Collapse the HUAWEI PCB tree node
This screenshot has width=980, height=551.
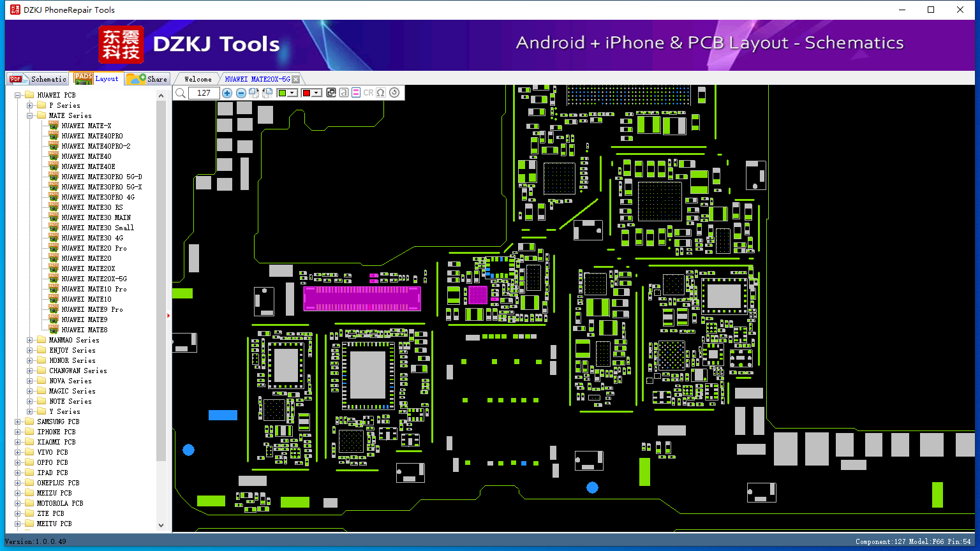tap(18, 95)
